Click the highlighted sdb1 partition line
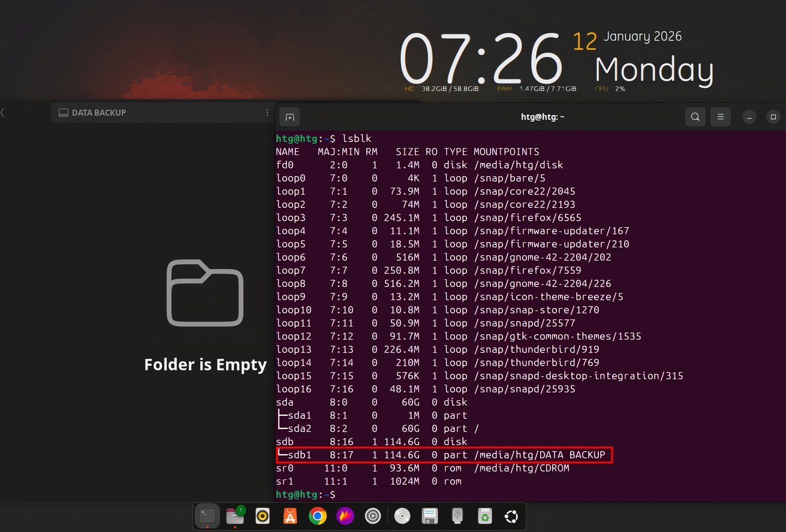 click(444, 455)
